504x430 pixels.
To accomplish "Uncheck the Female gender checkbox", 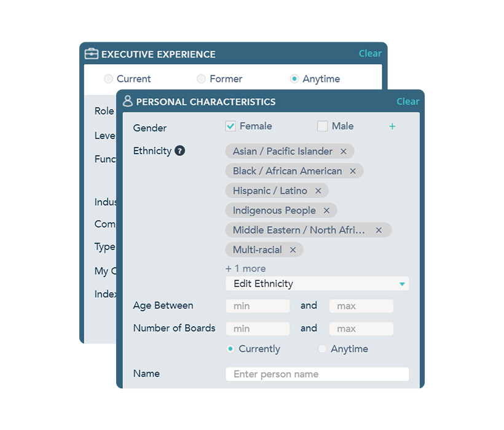I will (230, 125).
